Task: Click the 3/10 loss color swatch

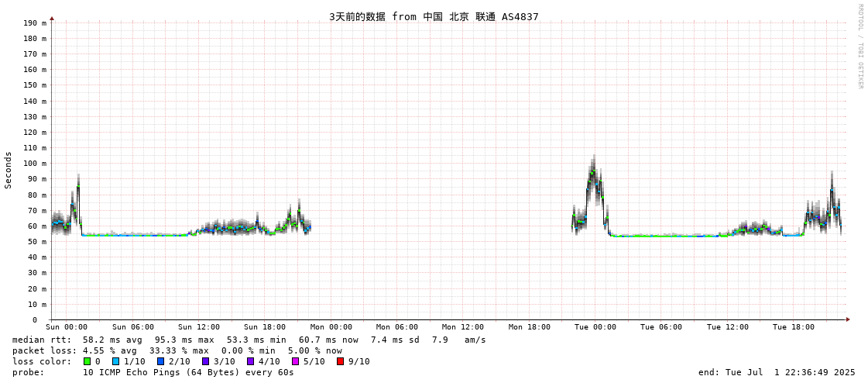Action: 205,361
